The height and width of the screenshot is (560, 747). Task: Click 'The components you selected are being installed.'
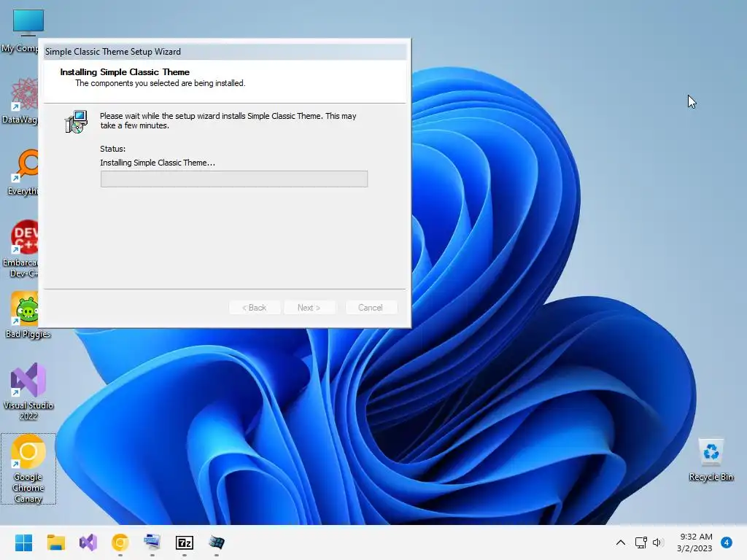click(x=160, y=83)
